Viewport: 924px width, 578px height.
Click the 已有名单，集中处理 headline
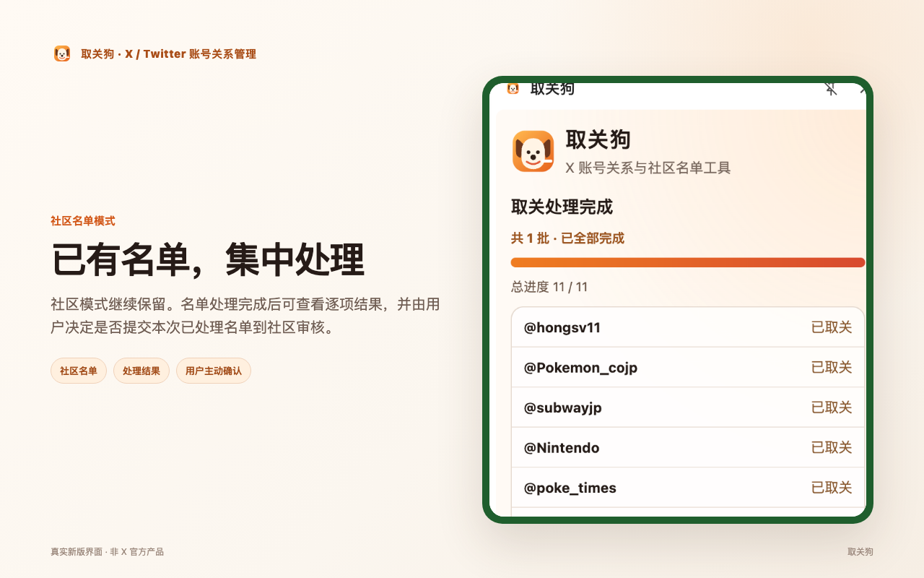[208, 260]
